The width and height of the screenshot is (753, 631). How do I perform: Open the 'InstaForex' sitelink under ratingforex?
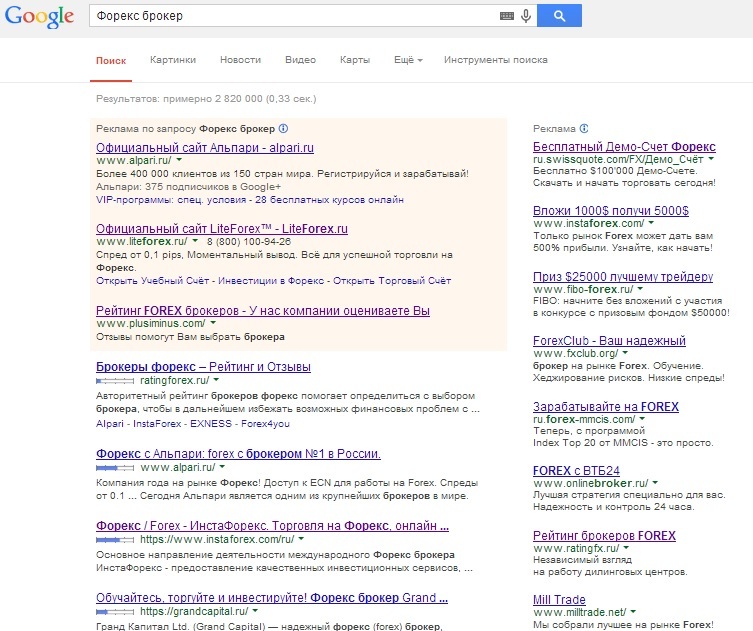point(157,424)
